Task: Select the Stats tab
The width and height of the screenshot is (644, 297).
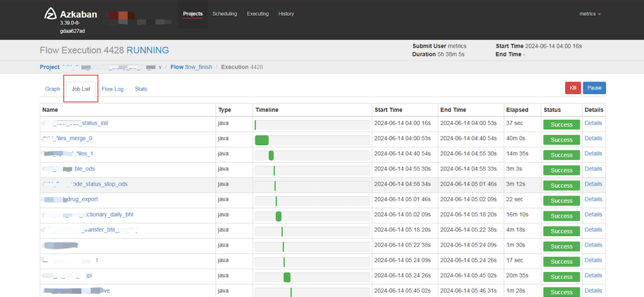Action: pos(141,89)
